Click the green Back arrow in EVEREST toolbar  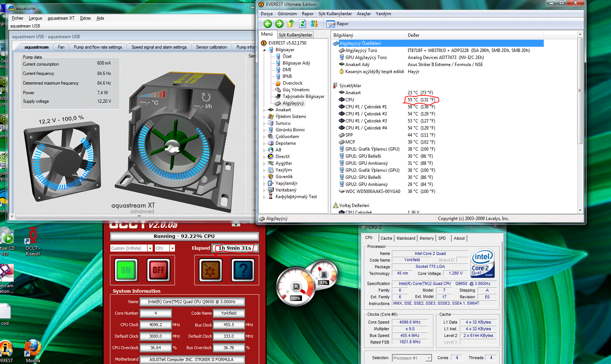pyautogui.click(x=267, y=24)
